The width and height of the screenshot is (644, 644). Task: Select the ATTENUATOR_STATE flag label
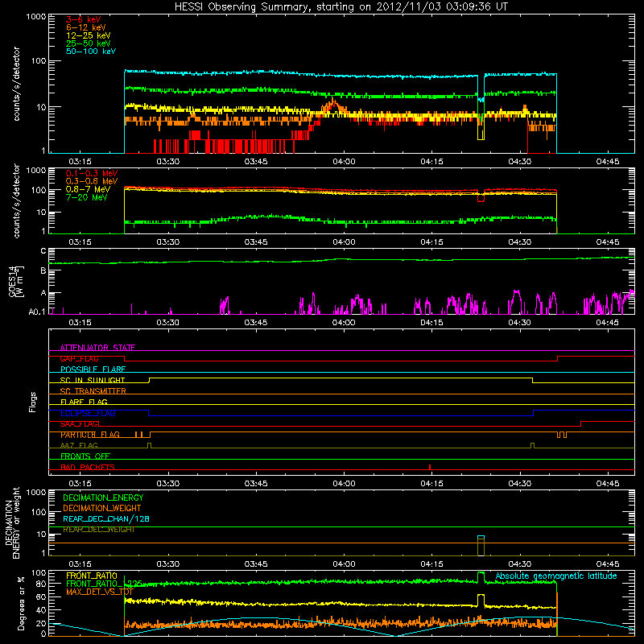click(x=97, y=348)
